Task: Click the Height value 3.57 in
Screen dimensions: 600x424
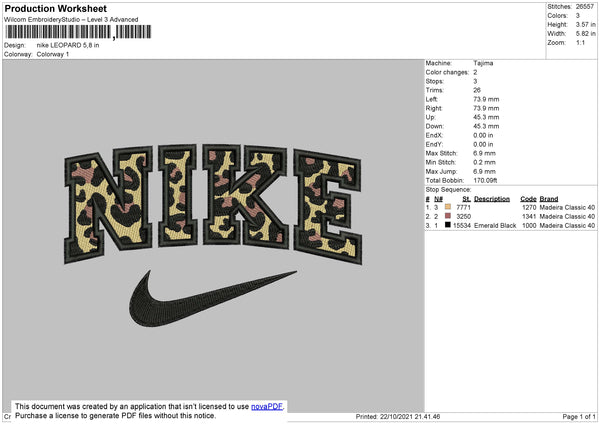Action: pos(585,24)
